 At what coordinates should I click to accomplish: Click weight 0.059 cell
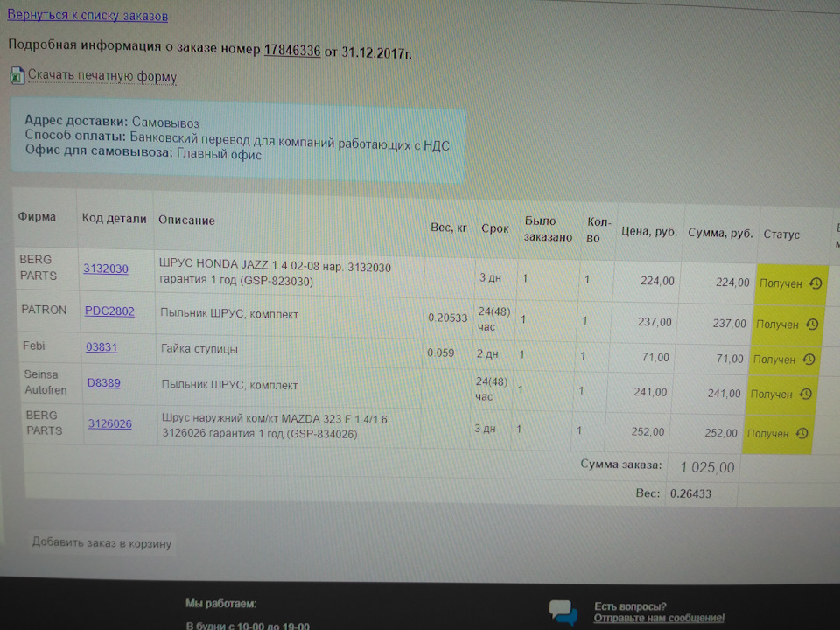440,353
